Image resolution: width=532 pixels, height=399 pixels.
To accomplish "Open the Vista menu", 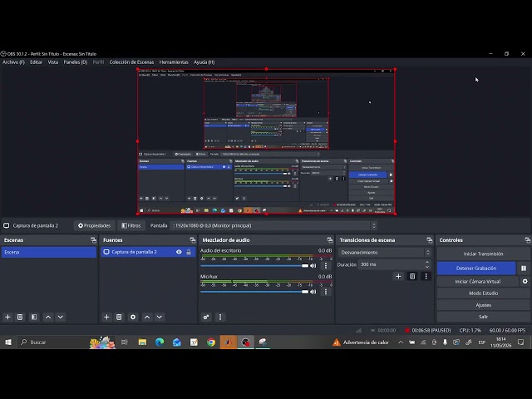I will (x=53, y=62).
